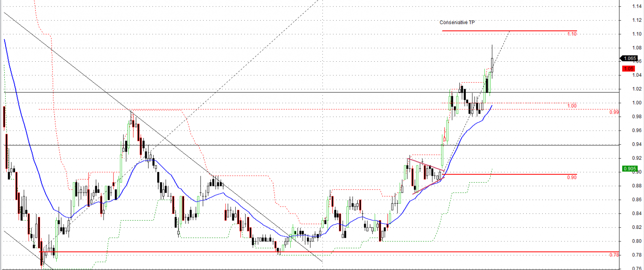Click the 0.96 label on price axis
Viewport: 644px width, 270px height.
tap(637, 131)
